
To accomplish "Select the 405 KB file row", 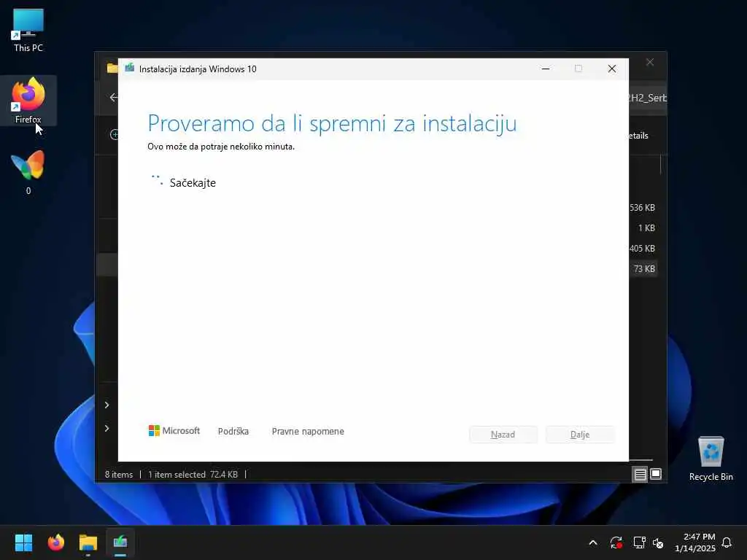I will [642, 249].
